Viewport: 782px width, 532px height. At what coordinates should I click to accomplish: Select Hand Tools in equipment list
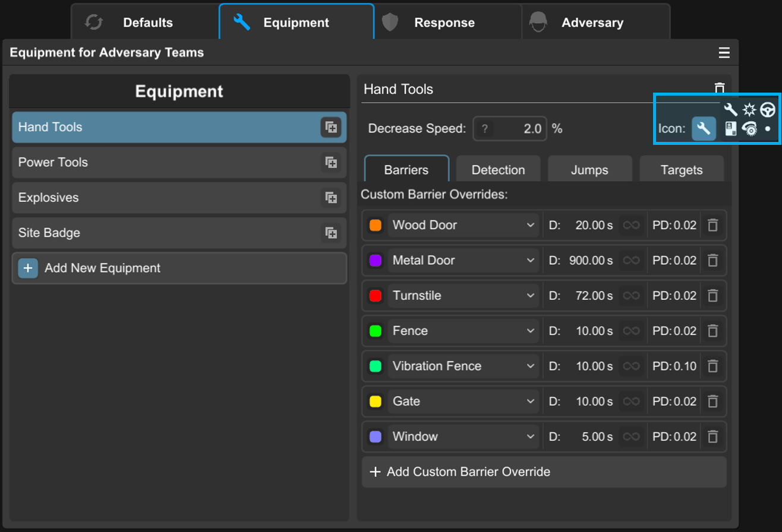(179, 127)
